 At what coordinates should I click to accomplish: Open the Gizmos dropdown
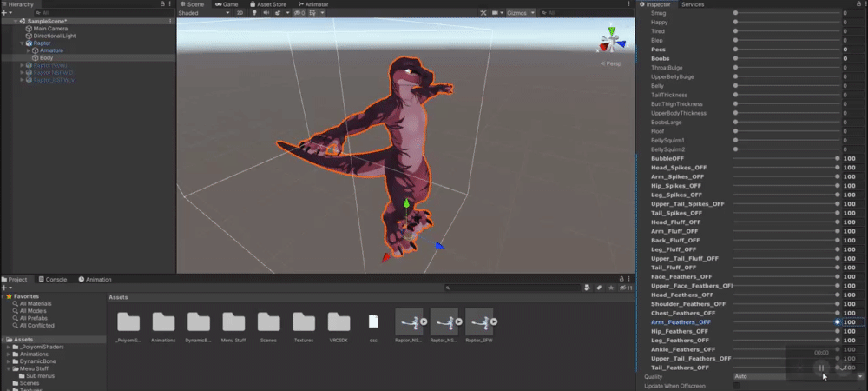[520, 13]
